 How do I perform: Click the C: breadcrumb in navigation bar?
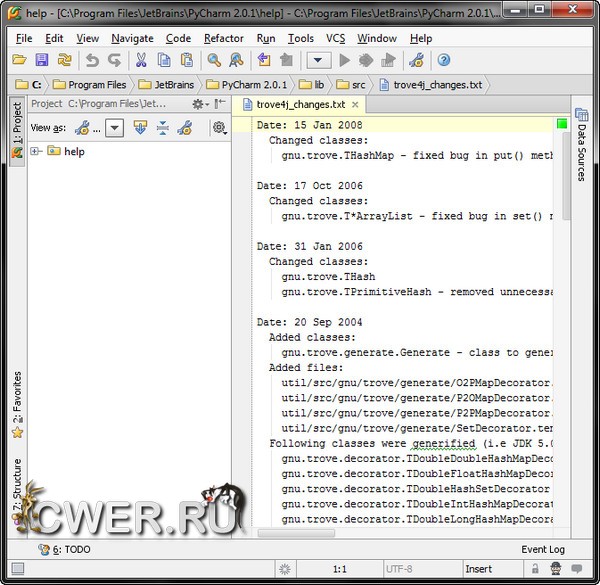coord(29,85)
